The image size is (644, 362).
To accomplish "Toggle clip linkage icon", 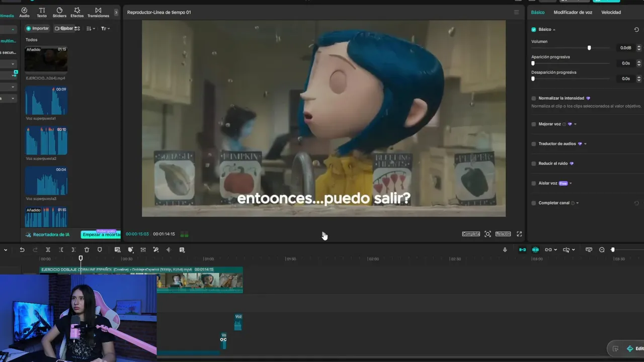I will coord(548,250).
